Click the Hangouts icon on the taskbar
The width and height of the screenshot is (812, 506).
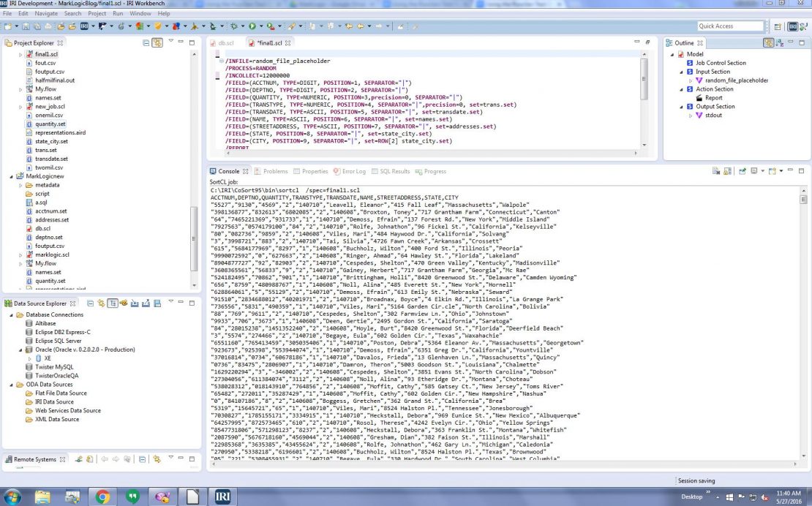pyautogui.click(x=132, y=496)
